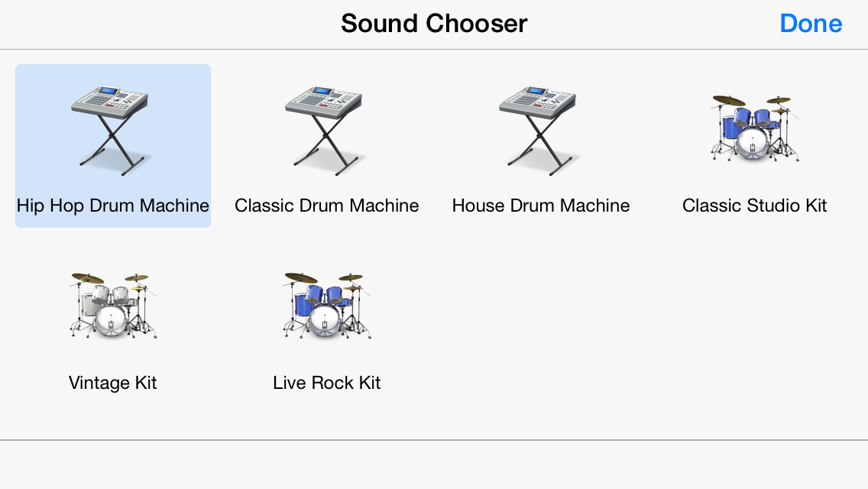The height and width of the screenshot is (489, 868).
Task: Tap the empty grid space beside Live Rock Kit
Action: (x=648, y=332)
